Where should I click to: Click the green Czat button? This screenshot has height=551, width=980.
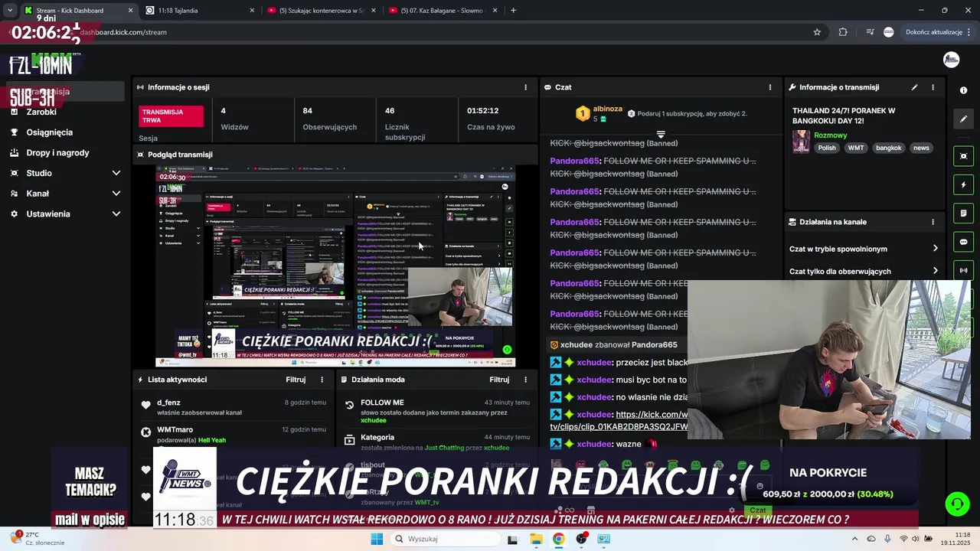click(758, 510)
